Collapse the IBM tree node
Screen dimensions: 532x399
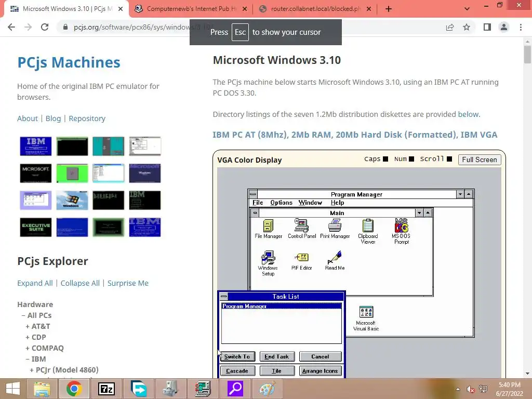pos(28,359)
